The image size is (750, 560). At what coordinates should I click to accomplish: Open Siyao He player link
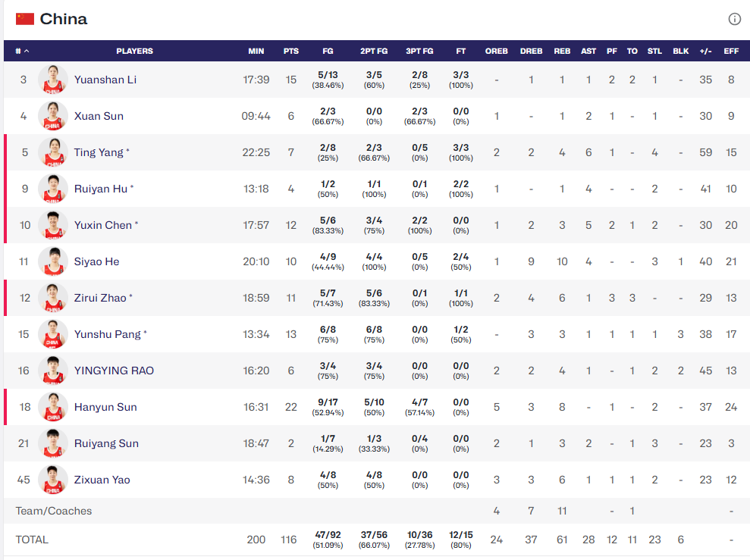click(x=96, y=261)
